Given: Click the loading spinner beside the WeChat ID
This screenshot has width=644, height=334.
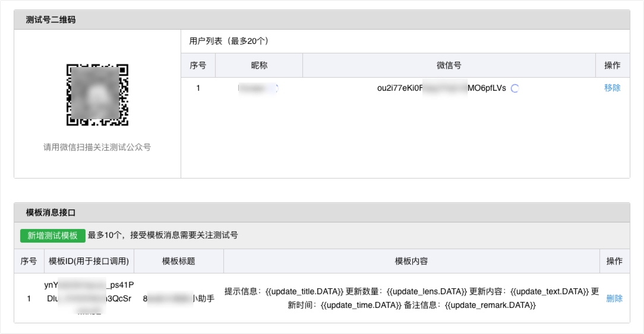Looking at the screenshot, I should click(x=514, y=88).
